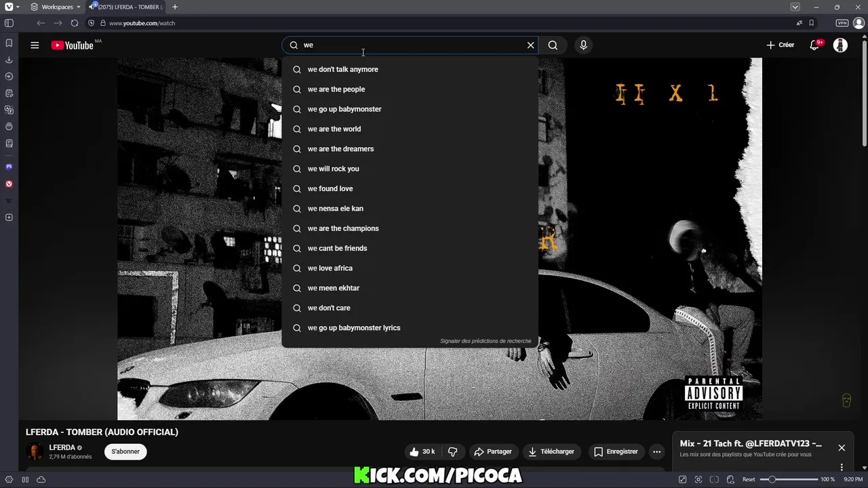Image resolution: width=868 pixels, height=488 pixels.
Task: Select suggestion "we will rock you"
Action: (x=410, y=169)
